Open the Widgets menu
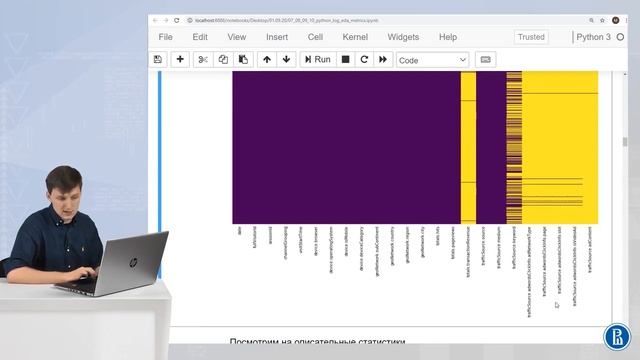Viewport: 640px width, 360px height. 403,37
